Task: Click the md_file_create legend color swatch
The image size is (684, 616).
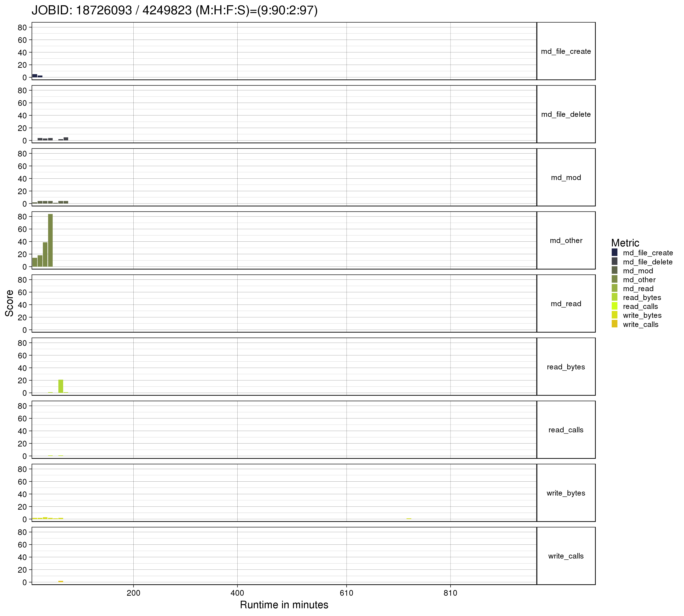Action: click(614, 253)
